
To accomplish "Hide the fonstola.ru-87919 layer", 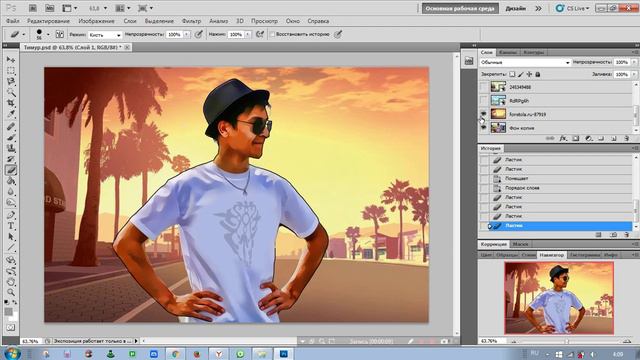I will click(484, 114).
